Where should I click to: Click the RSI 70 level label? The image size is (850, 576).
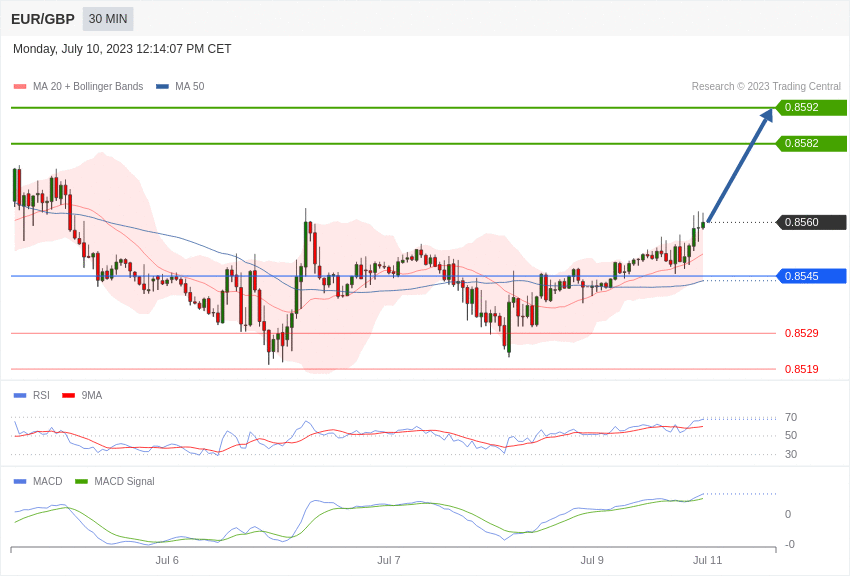click(x=791, y=418)
